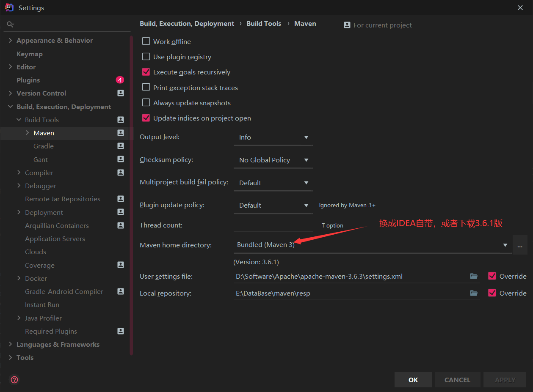Click the For current project icon in header
The image size is (533, 392).
[347, 25]
